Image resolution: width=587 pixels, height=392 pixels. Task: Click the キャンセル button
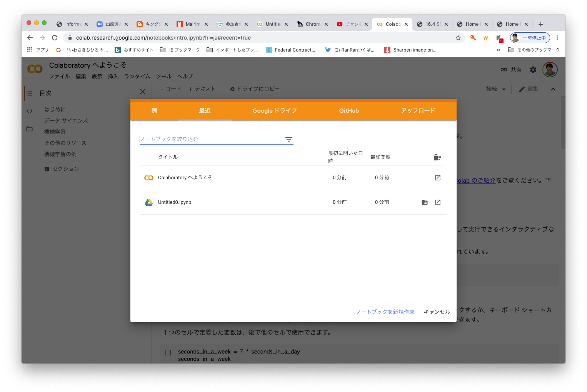click(x=437, y=312)
